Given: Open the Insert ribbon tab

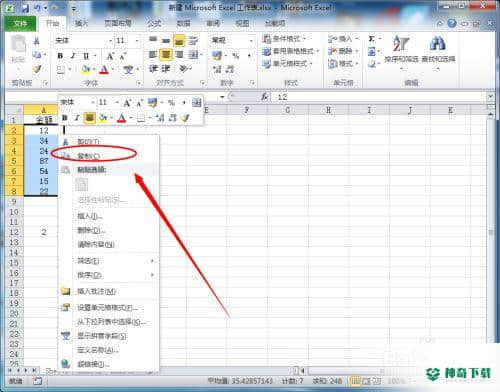Looking at the screenshot, I should [x=81, y=23].
